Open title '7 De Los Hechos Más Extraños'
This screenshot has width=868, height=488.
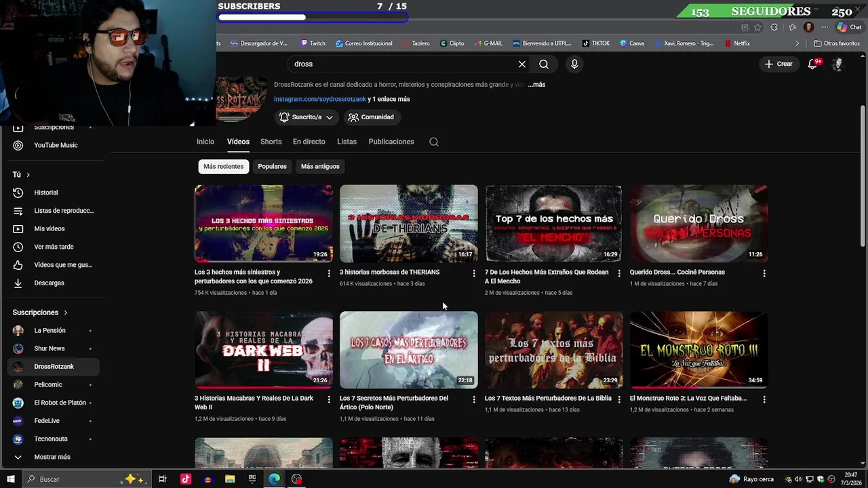pos(547,277)
